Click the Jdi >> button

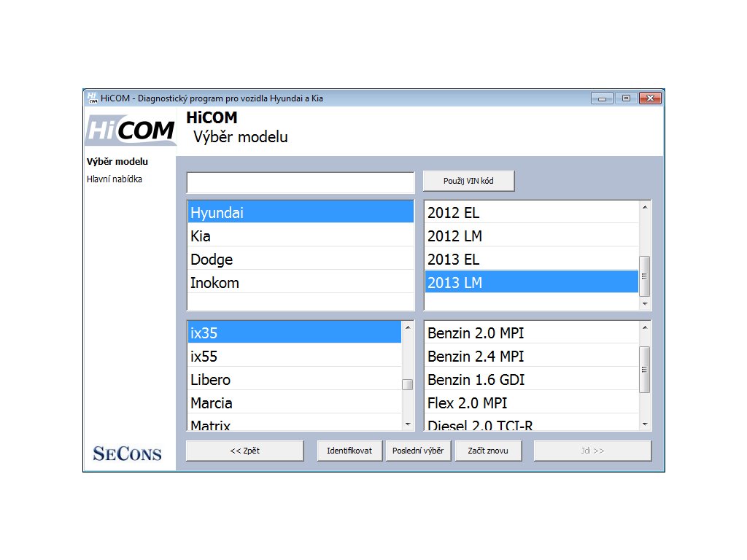592,451
